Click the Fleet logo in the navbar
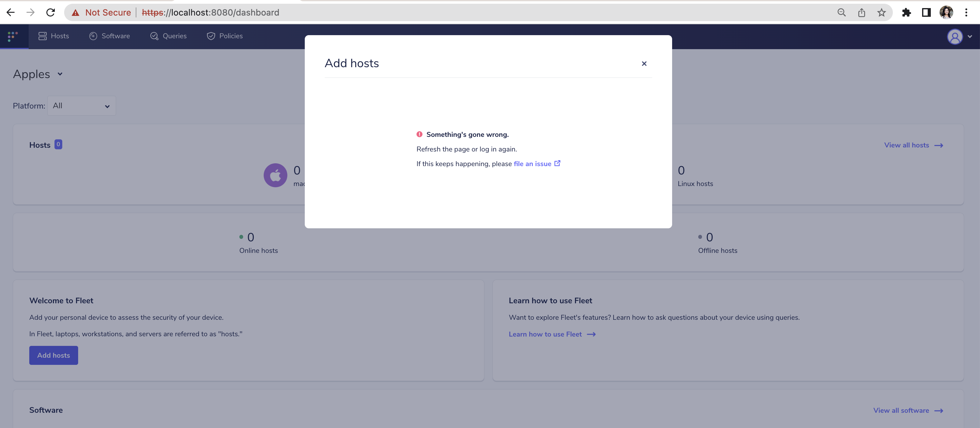Image resolution: width=980 pixels, height=428 pixels. (x=12, y=36)
